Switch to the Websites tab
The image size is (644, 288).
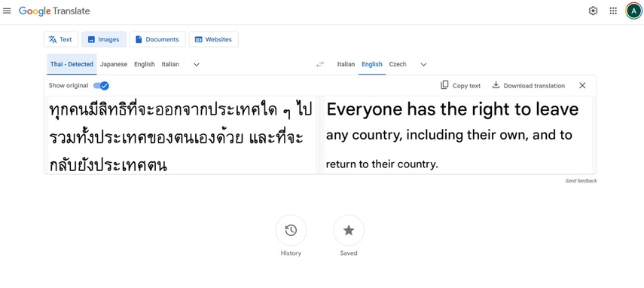point(214,39)
